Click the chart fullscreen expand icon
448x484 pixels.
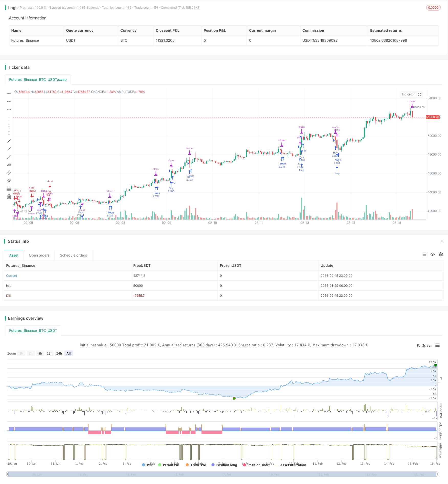click(420, 94)
